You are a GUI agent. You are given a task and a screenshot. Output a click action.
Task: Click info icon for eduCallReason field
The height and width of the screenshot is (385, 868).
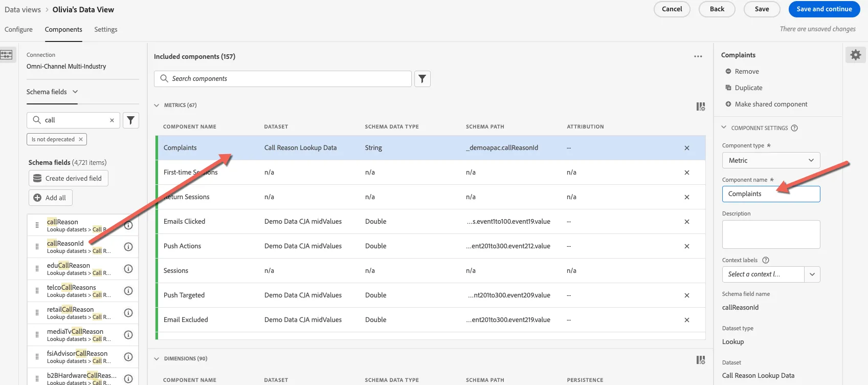tap(128, 269)
